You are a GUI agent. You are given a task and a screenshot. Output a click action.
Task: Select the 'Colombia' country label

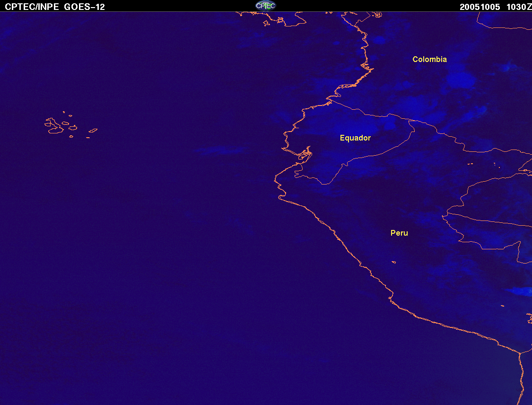point(429,60)
